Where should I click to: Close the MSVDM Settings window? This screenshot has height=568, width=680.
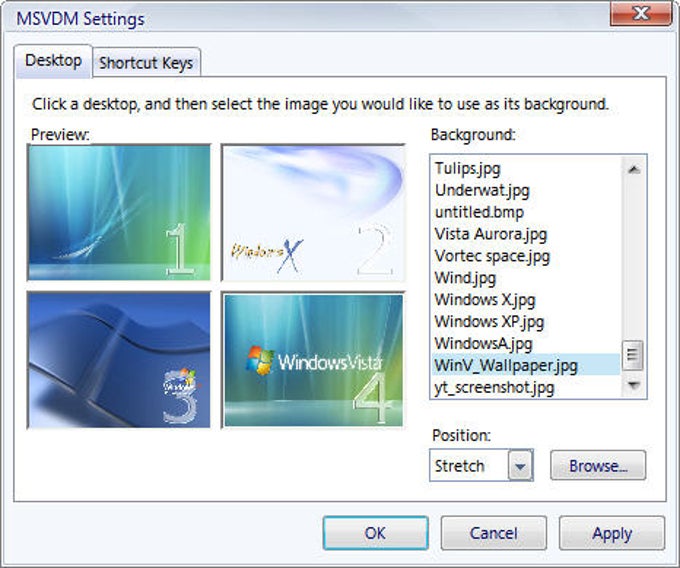tap(641, 13)
